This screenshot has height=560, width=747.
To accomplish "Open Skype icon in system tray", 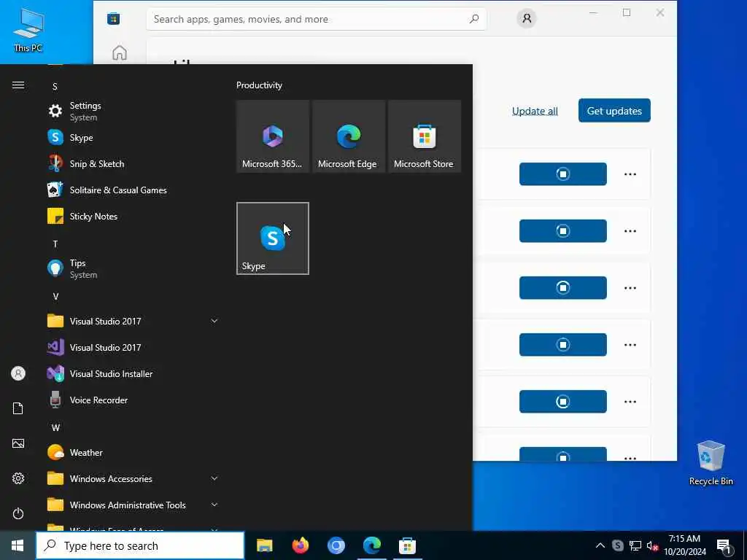I will tap(617, 545).
